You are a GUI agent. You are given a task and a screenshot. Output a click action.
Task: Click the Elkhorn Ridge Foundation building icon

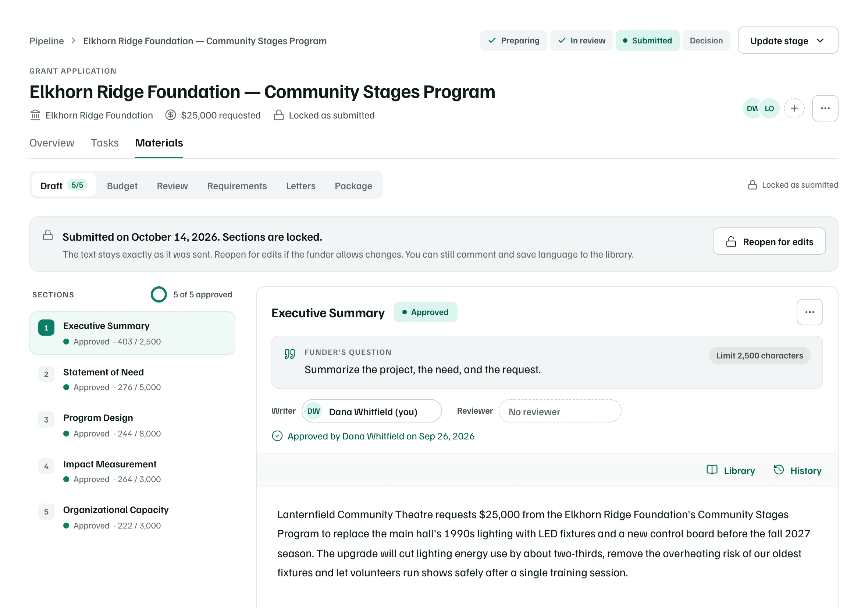coord(35,115)
